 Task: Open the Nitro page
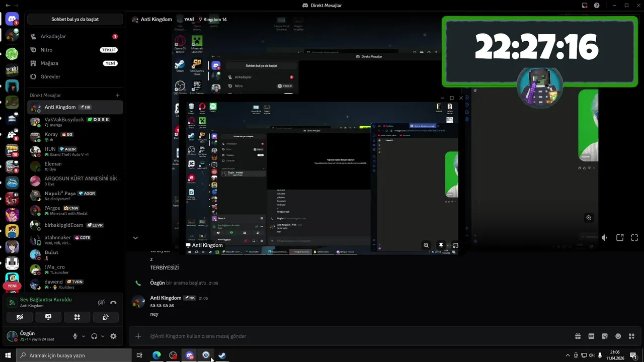75,50
